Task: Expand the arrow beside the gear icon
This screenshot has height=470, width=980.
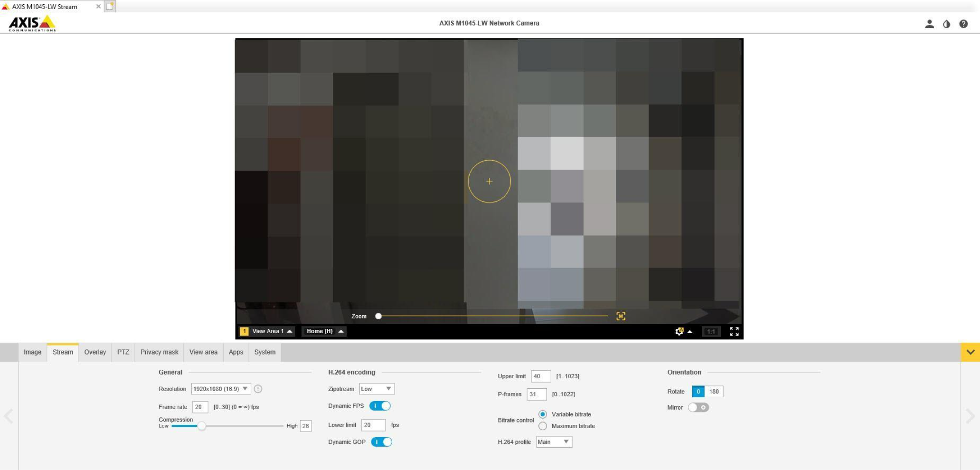Action: (x=690, y=331)
